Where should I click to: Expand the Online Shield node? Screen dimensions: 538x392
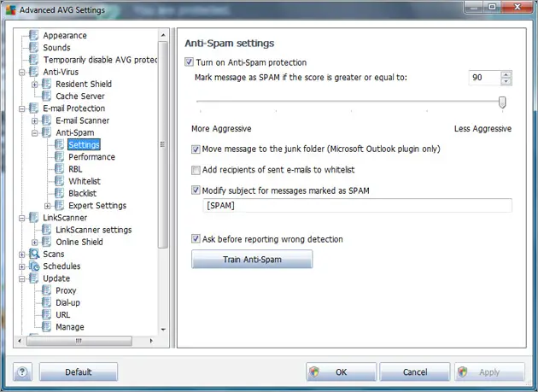pos(35,243)
